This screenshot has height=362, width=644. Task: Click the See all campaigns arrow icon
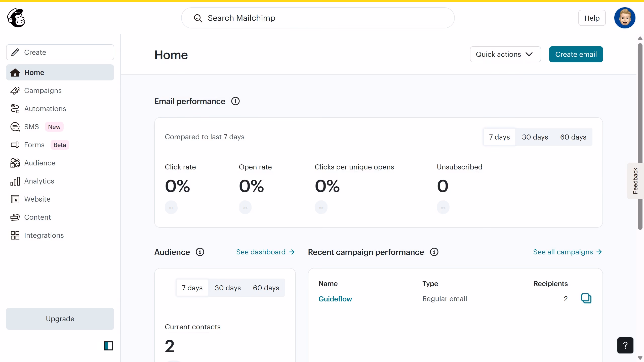[x=599, y=252]
